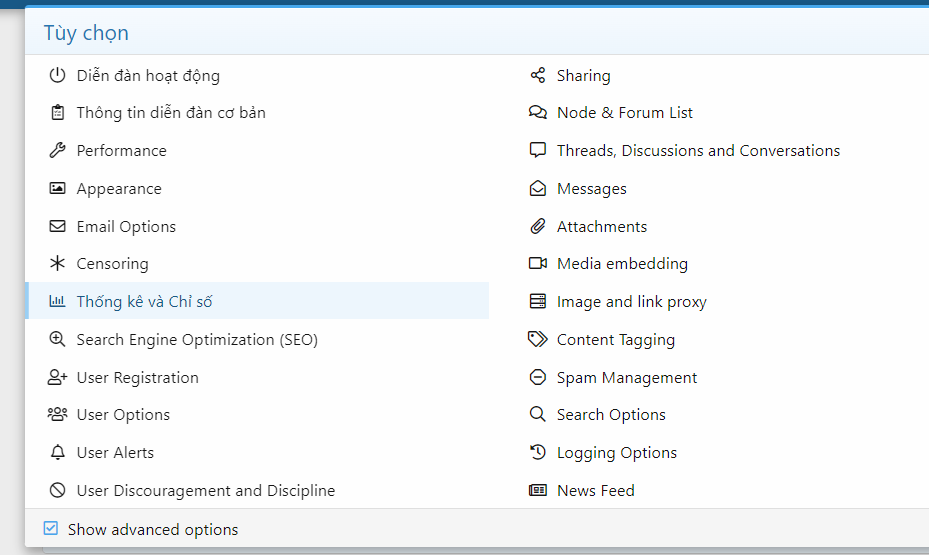Open Thống kê và Chỉ số options
This screenshot has width=929, height=555.
(x=144, y=302)
